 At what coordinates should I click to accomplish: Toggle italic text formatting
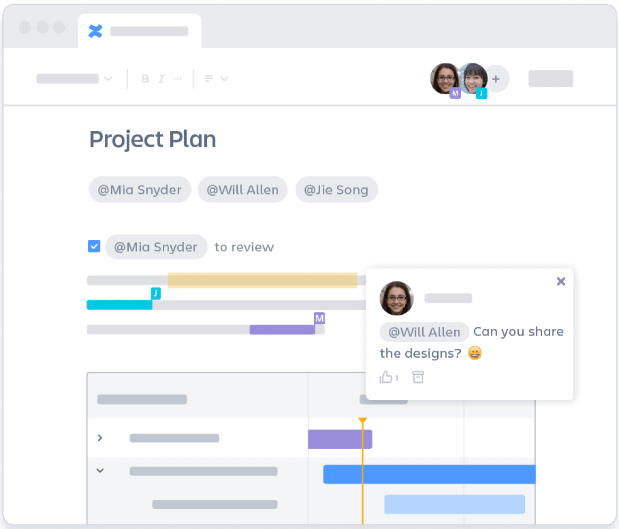(x=161, y=78)
